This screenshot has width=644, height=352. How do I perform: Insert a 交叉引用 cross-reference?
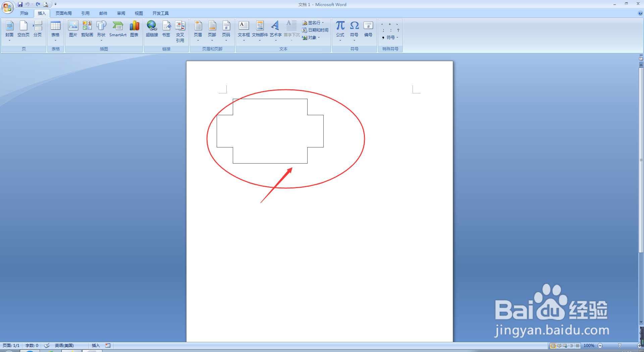[180, 32]
